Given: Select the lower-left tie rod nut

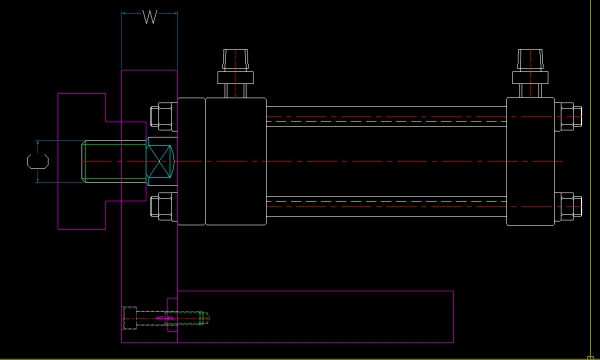Looking at the screenshot, I should (163, 207).
